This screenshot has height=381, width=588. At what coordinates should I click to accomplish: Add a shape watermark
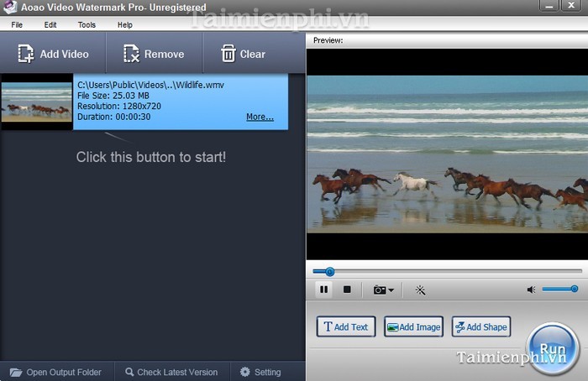pyautogui.click(x=481, y=326)
